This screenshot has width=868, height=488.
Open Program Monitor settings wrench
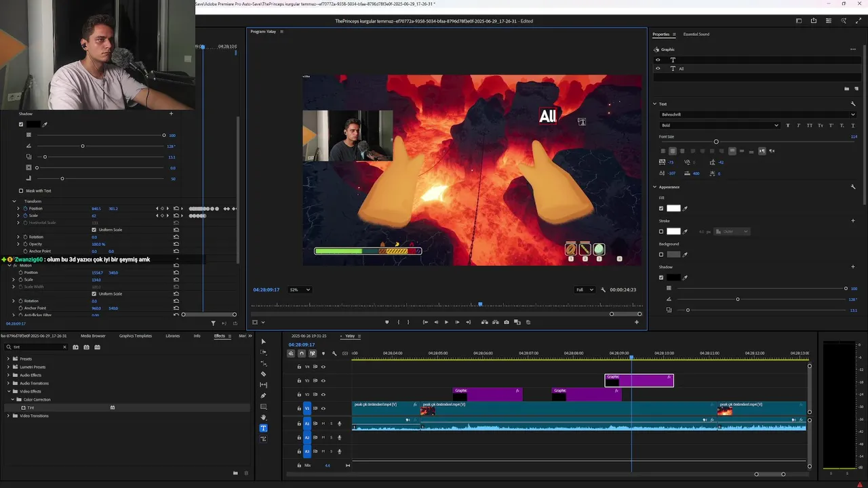pyautogui.click(x=603, y=290)
